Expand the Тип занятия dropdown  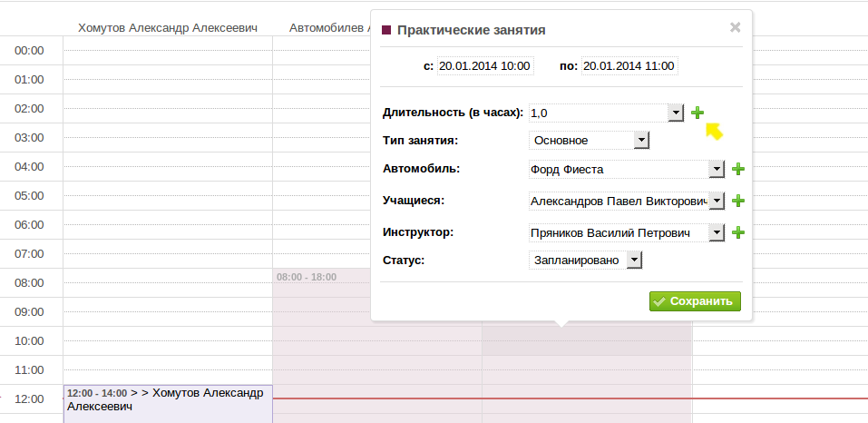pos(641,141)
